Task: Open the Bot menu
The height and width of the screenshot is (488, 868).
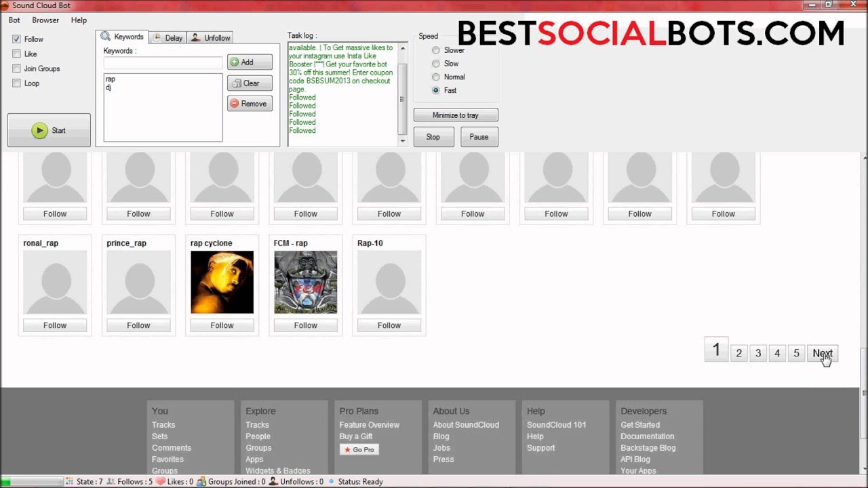Action: pos(14,20)
